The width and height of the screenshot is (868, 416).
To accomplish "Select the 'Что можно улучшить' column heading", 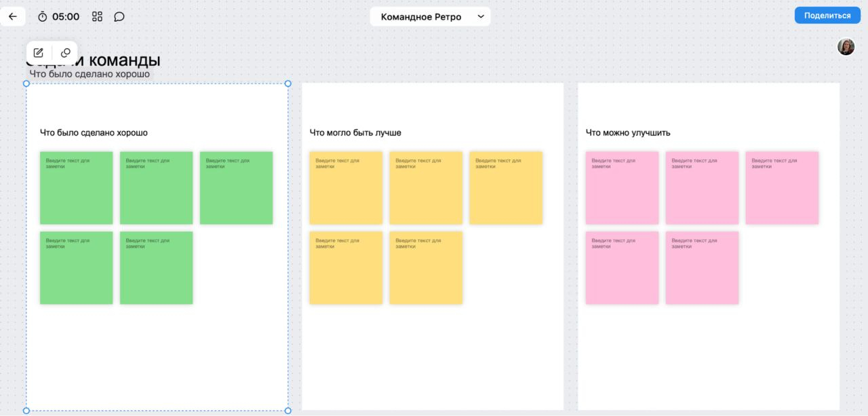I will 628,133.
